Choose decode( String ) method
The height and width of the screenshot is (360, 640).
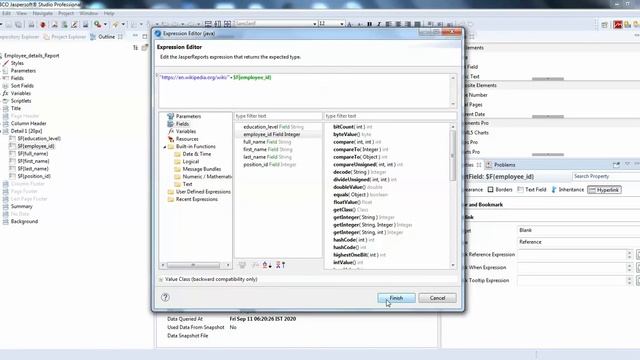[360, 172]
